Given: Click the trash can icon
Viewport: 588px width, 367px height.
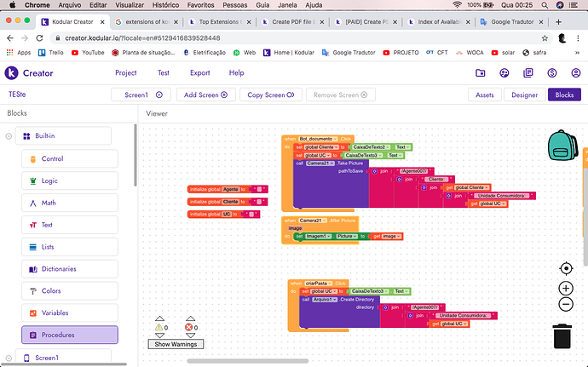Looking at the screenshot, I should [562, 336].
